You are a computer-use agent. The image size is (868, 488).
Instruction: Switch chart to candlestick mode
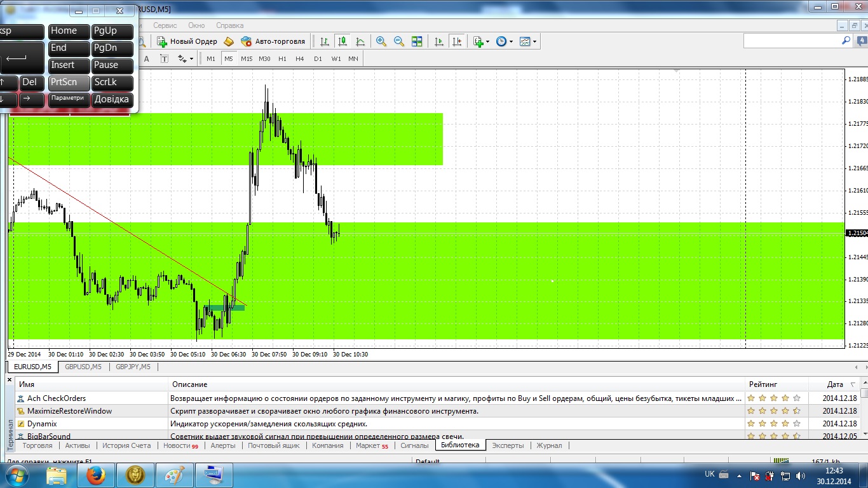click(x=342, y=41)
